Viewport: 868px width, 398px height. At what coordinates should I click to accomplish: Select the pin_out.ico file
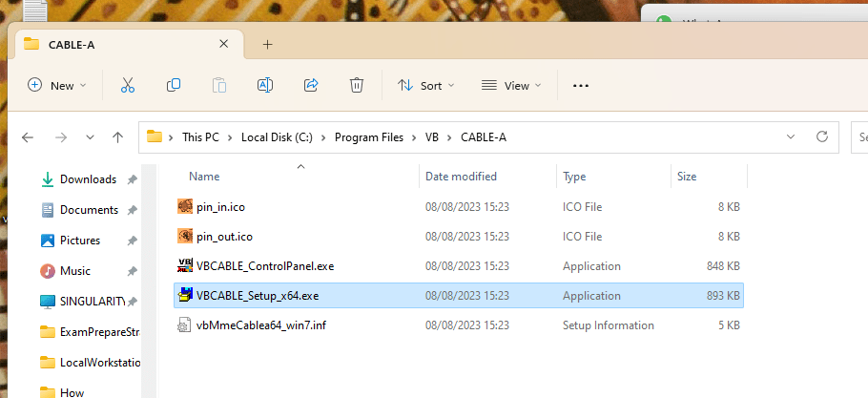coord(459,237)
